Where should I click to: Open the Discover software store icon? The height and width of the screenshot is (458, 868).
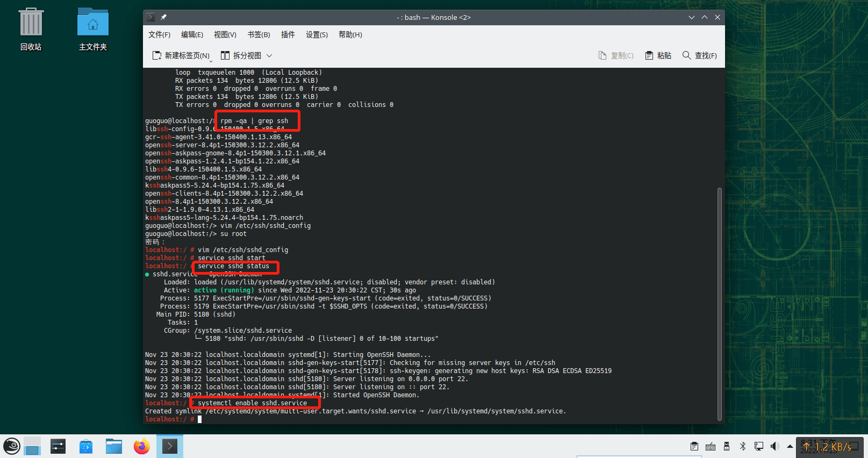pos(86,446)
